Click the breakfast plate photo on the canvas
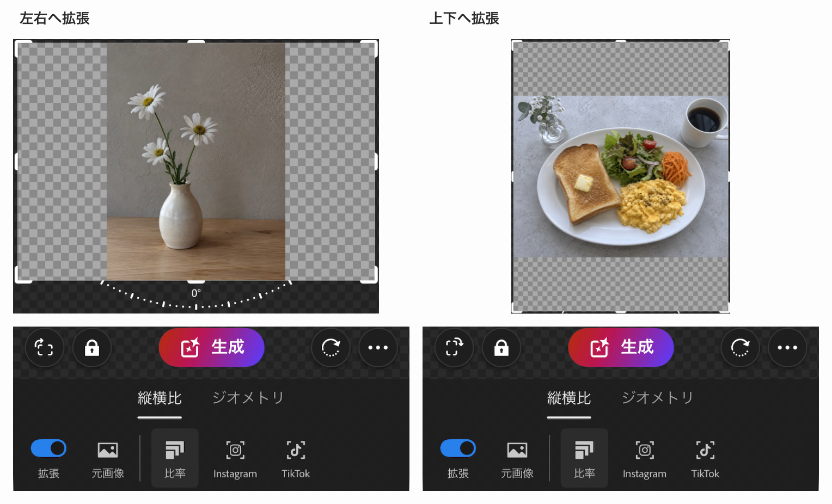This screenshot has height=504, width=832. tap(621, 176)
